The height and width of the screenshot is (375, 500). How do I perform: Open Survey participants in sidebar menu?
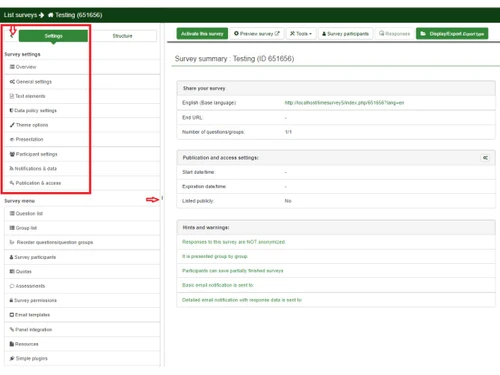pyautogui.click(x=82, y=257)
